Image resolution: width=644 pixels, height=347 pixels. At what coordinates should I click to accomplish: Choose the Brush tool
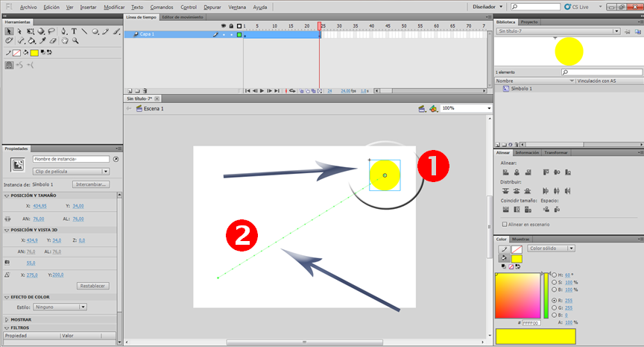pyautogui.click(x=116, y=31)
